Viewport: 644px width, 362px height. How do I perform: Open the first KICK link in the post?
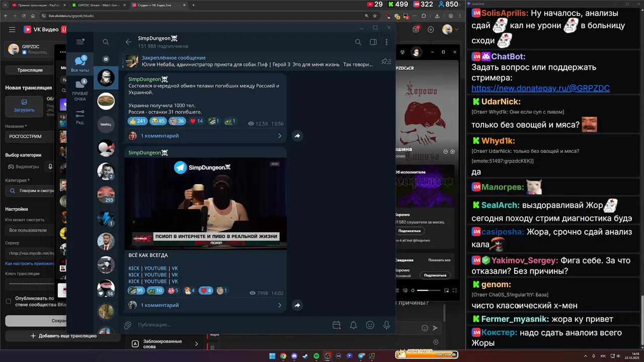[x=134, y=268]
